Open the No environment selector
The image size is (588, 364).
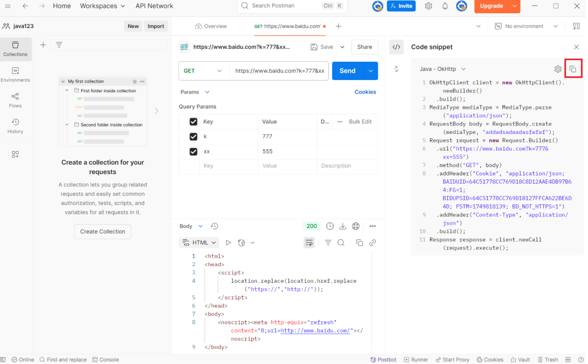526,26
